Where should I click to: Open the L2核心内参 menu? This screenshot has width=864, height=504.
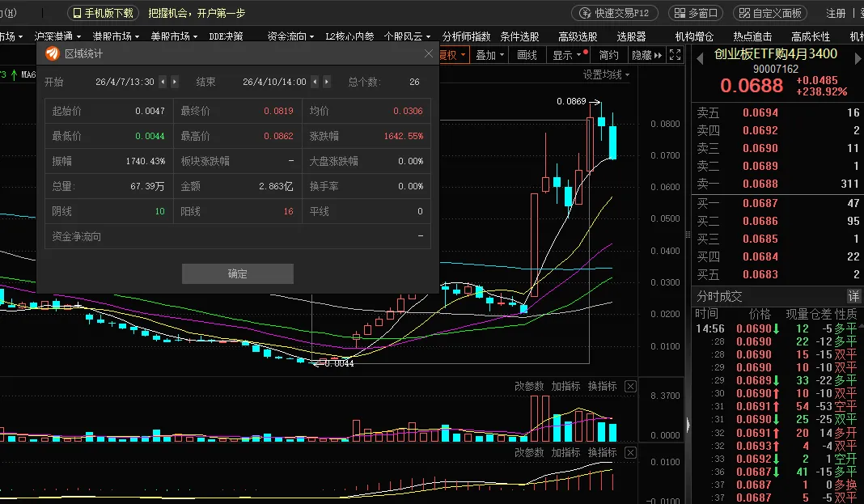349,36
